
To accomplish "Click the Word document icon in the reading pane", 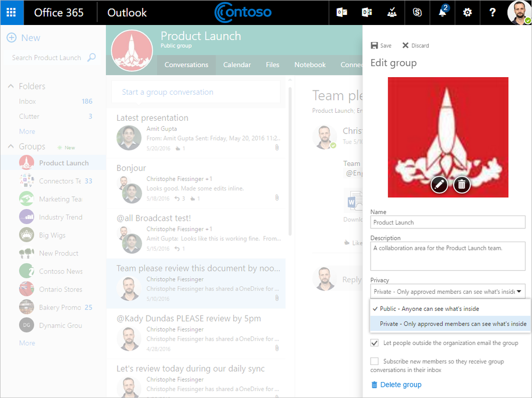I will point(355,201).
